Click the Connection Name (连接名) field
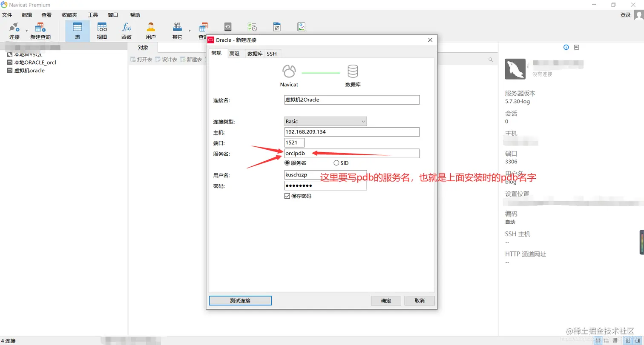 (352, 100)
